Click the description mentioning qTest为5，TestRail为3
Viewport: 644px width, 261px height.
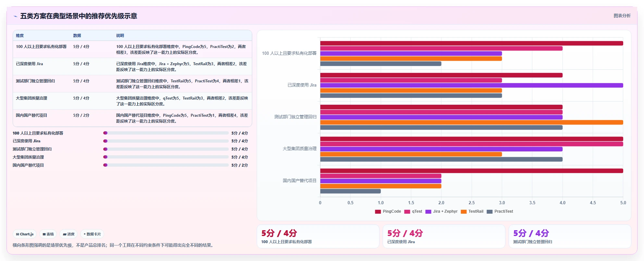[182, 101]
